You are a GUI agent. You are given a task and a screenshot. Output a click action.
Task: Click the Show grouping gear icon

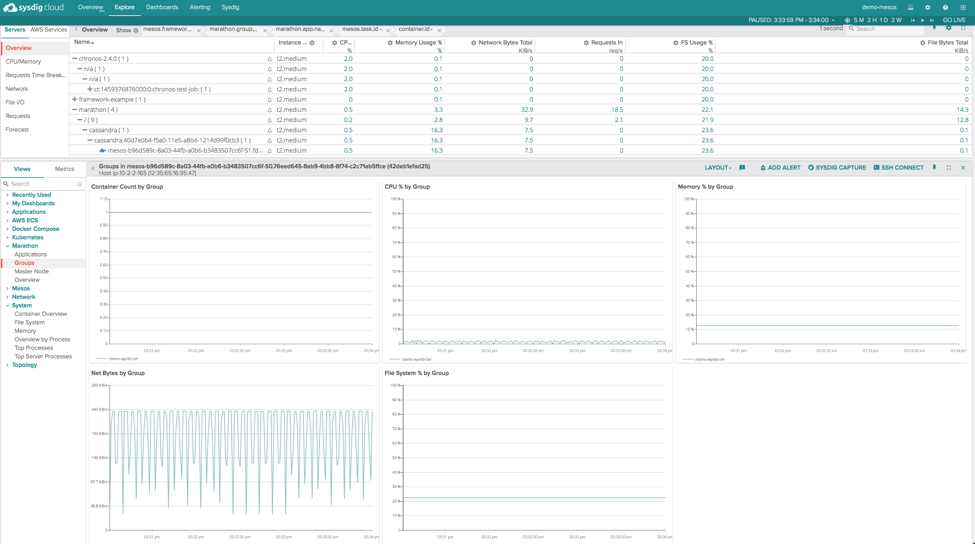pos(136,30)
